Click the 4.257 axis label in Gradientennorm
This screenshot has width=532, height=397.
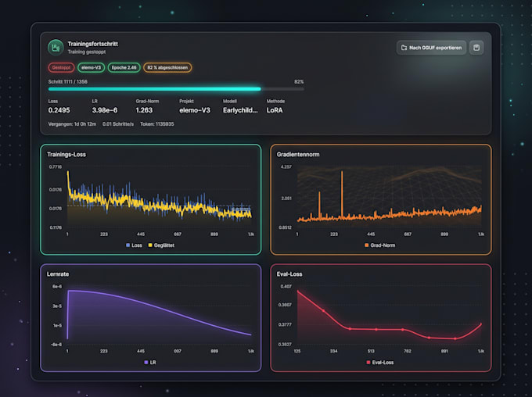coord(286,166)
